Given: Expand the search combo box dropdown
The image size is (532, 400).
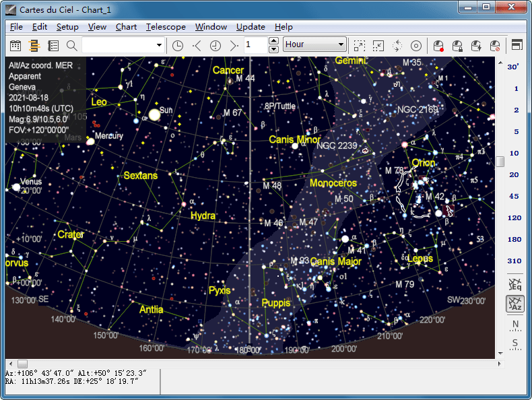Looking at the screenshot, I should [159, 45].
